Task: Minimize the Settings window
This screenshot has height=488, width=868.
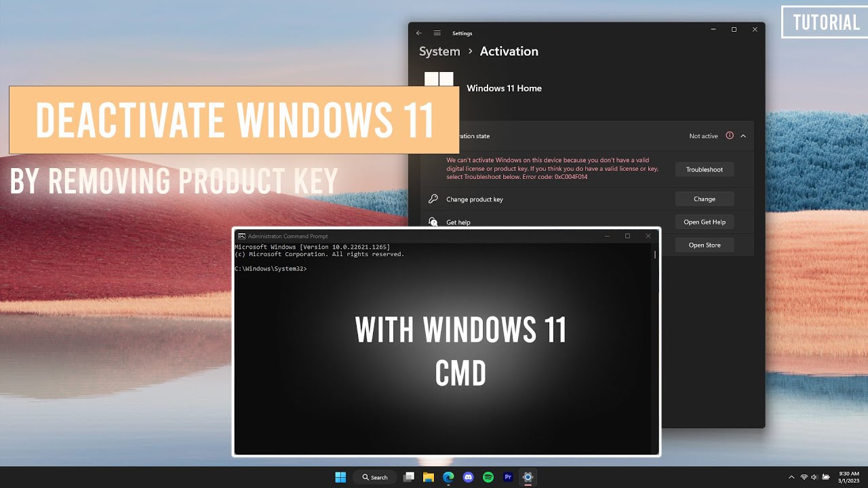Action: tap(713, 30)
